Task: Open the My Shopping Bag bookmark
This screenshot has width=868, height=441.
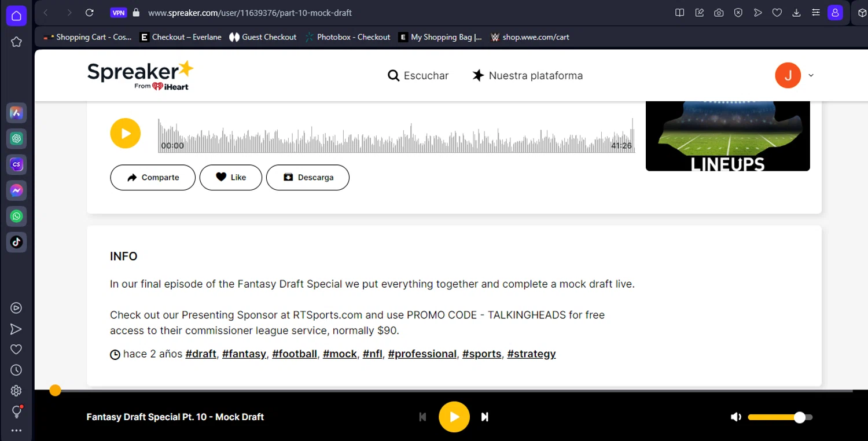Action: click(440, 37)
